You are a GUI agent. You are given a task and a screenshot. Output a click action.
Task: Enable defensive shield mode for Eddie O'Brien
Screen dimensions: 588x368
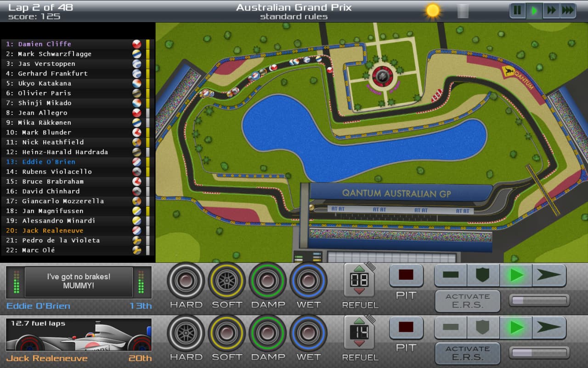click(x=483, y=275)
